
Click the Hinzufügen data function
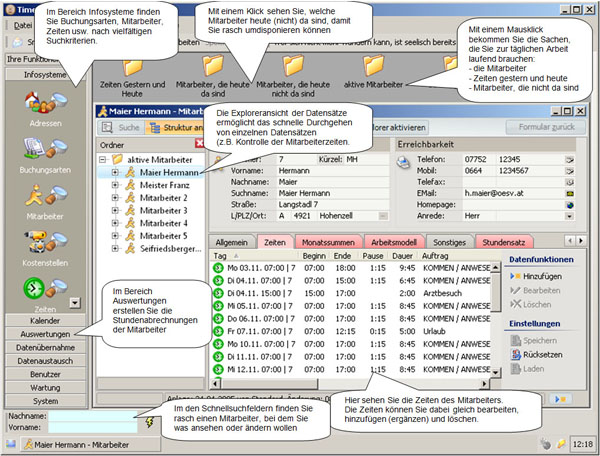click(536, 276)
